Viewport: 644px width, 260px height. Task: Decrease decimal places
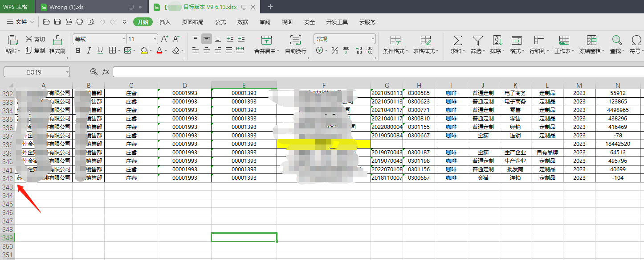click(370, 50)
